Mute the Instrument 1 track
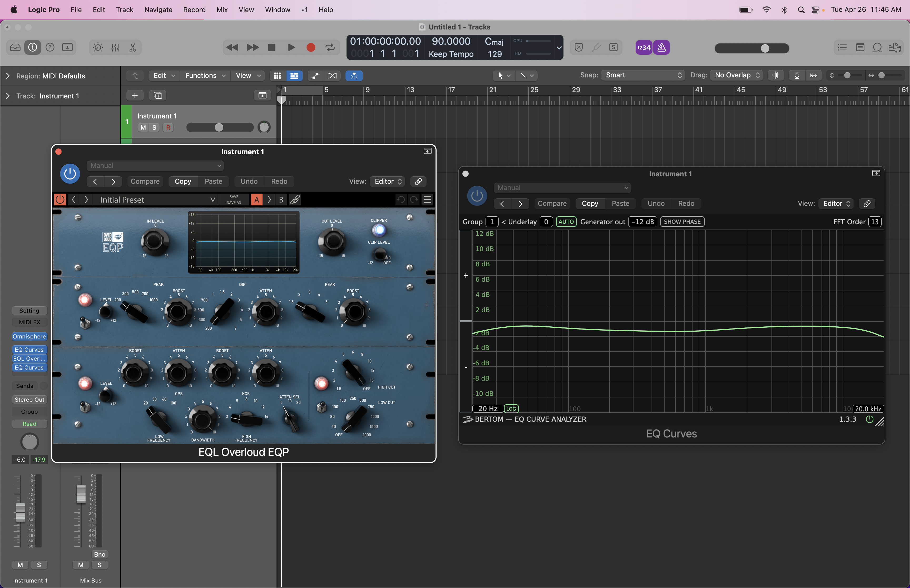This screenshot has height=588, width=910. pyautogui.click(x=143, y=128)
